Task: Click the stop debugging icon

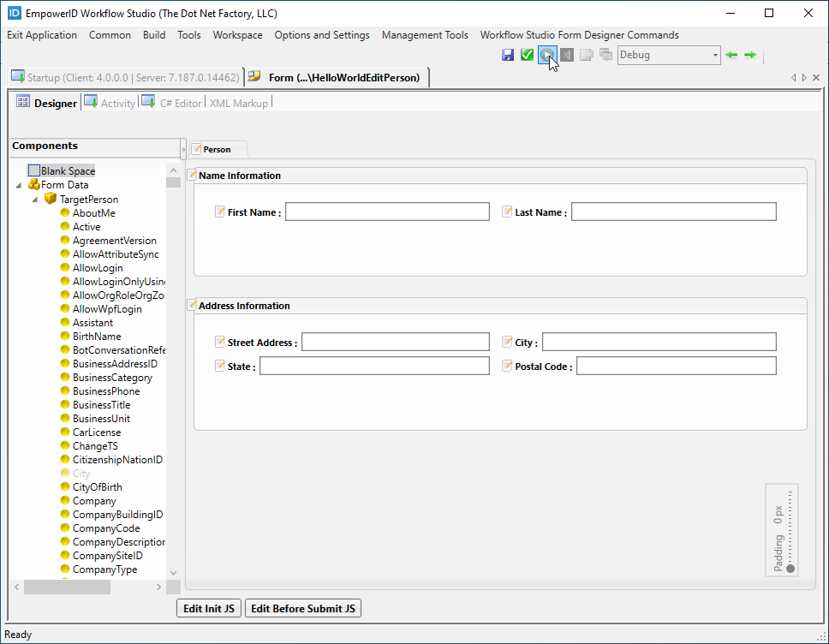Action: (566, 54)
